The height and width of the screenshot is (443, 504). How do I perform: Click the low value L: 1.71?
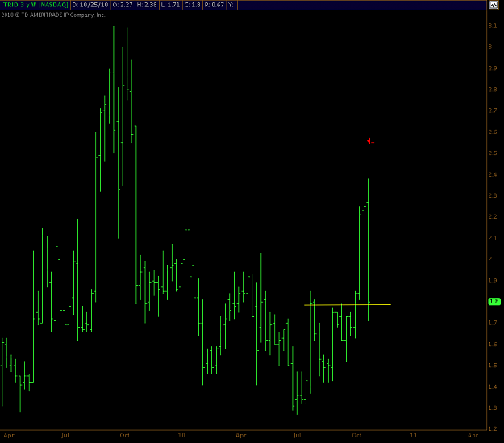[x=171, y=5]
